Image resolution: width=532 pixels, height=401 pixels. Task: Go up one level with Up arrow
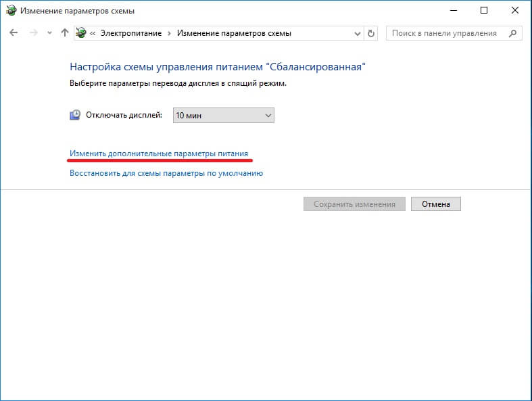64,33
